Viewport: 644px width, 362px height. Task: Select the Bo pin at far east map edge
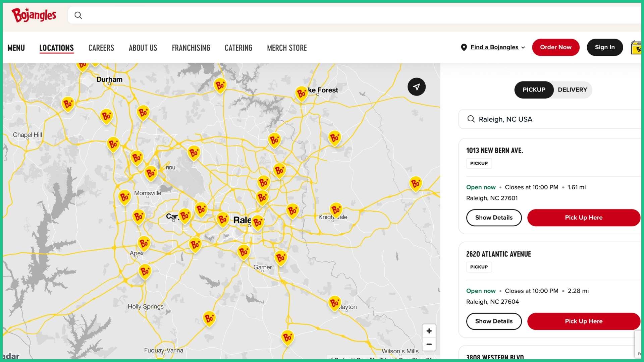(416, 184)
